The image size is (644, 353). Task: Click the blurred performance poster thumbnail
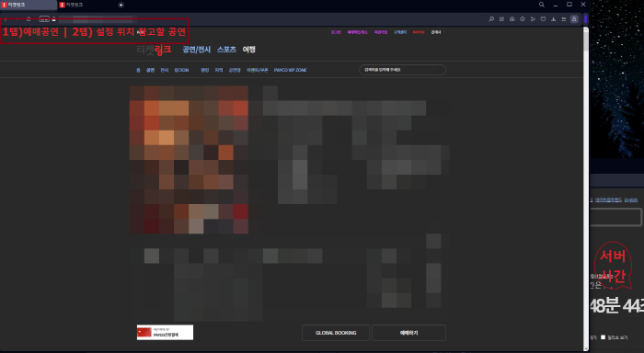[x=189, y=160]
